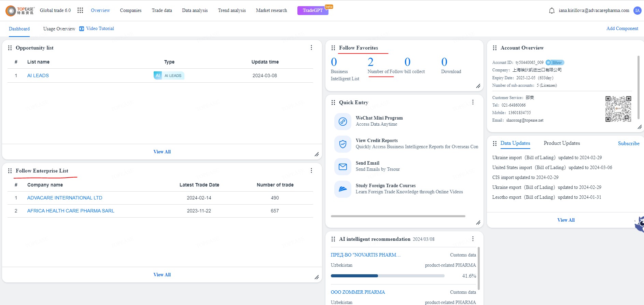Click the Download count in Favorites
Viewport: 644px width, 305px height.
coord(444,62)
